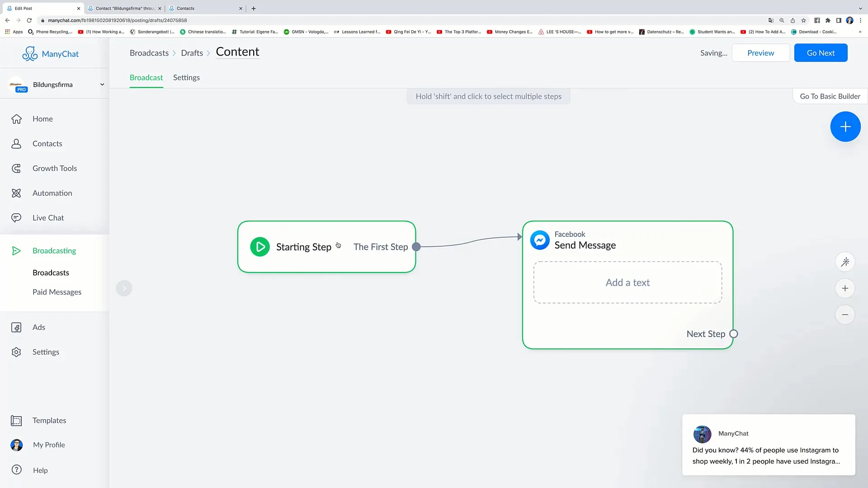The image size is (868, 488).
Task: Click the Preview button
Action: tap(760, 53)
